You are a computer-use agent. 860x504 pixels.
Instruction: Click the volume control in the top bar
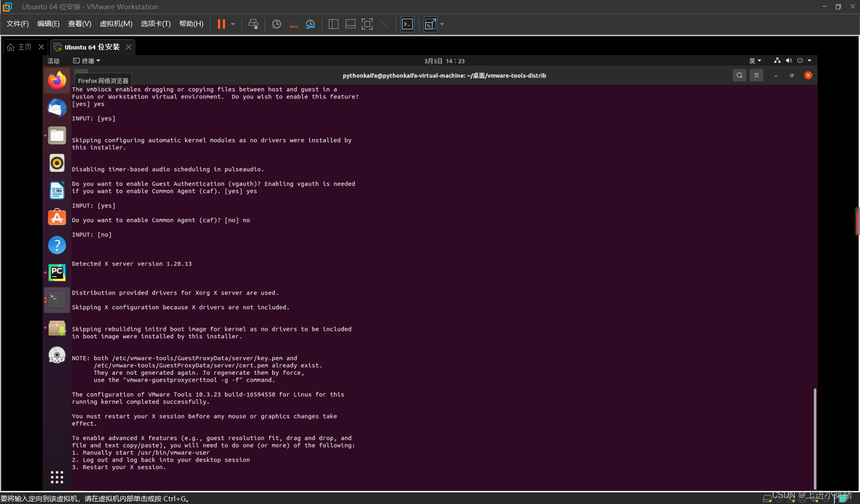click(789, 61)
